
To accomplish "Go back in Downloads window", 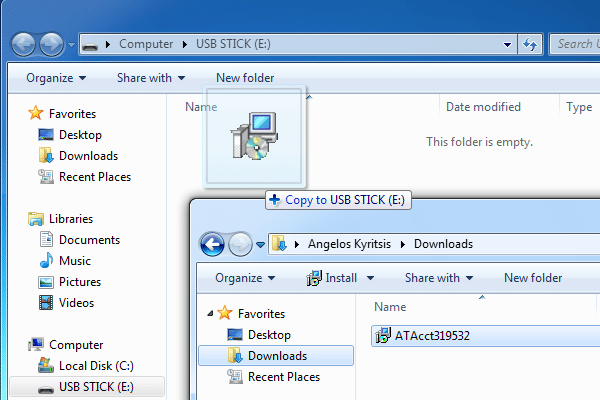I will [x=212, y=244].
